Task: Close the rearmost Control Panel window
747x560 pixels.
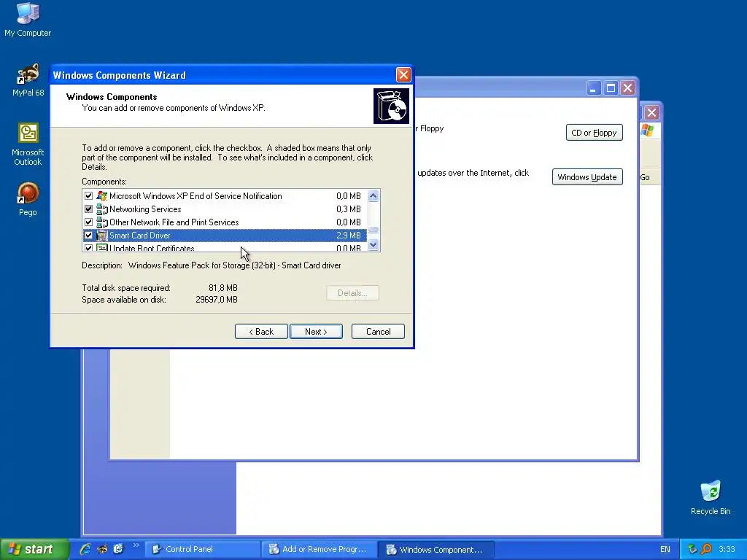Action: tap(651, 113)
